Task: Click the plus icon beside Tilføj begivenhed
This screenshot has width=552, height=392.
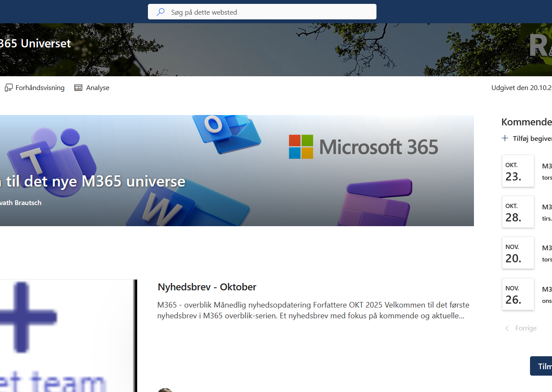Action: click(x=505, y=138)
